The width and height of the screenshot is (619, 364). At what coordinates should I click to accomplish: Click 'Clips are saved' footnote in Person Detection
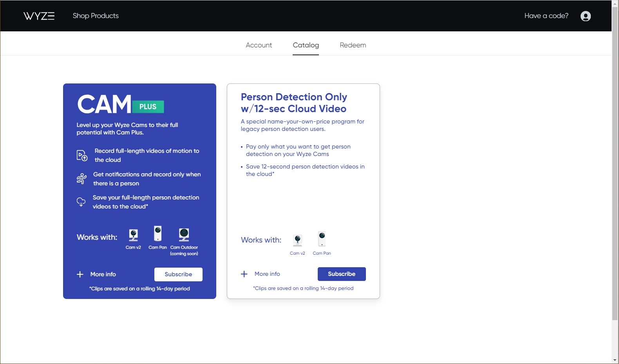click(x=303, y=288)
